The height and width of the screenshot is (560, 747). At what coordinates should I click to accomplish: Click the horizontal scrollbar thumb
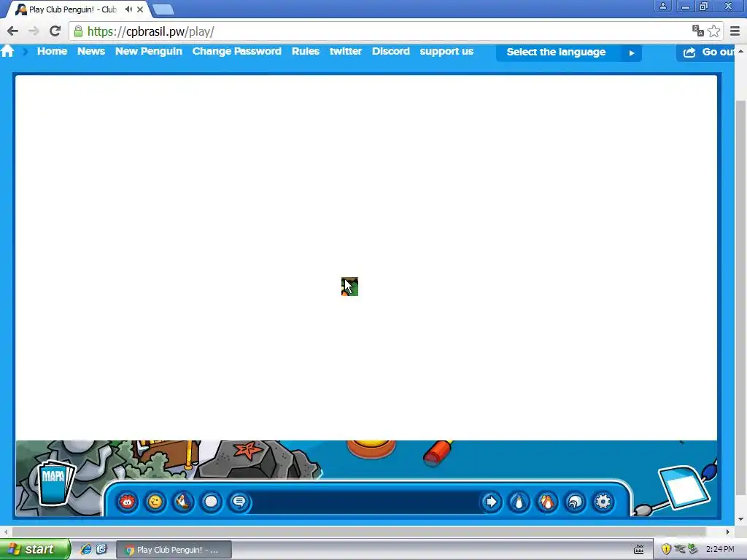[359, 532]
